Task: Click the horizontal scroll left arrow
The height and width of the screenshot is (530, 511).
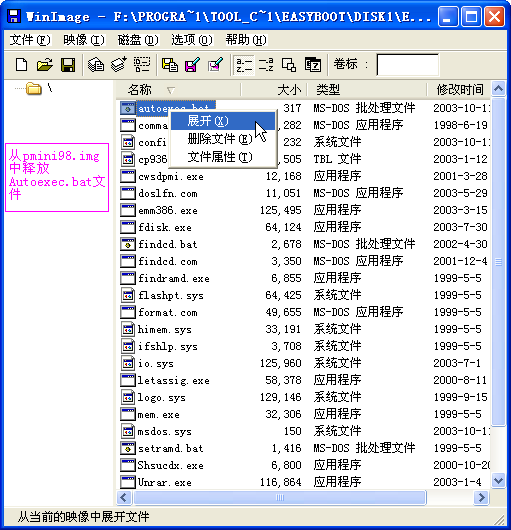Action: click(x=124, y=498)
